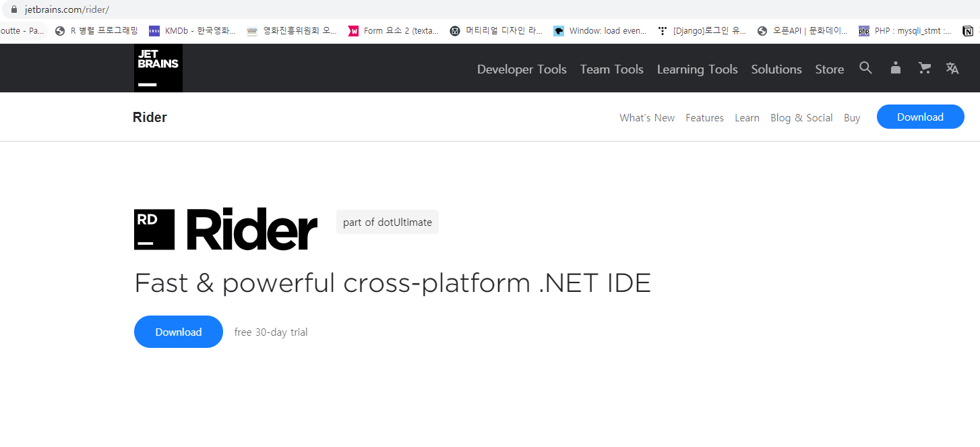Screen dimensions: 980x447
Task: Open Solutions menu
Action: click(x=776, y=69)
